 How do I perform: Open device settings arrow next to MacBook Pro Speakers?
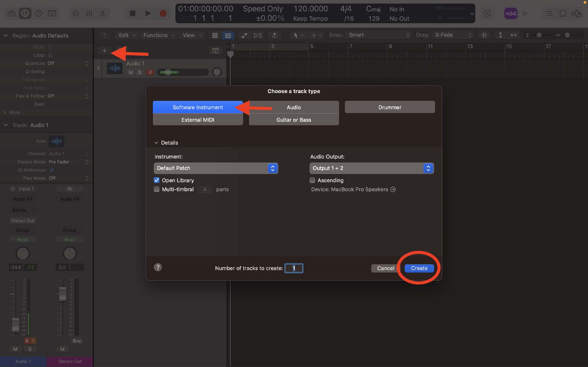point(393,189)
